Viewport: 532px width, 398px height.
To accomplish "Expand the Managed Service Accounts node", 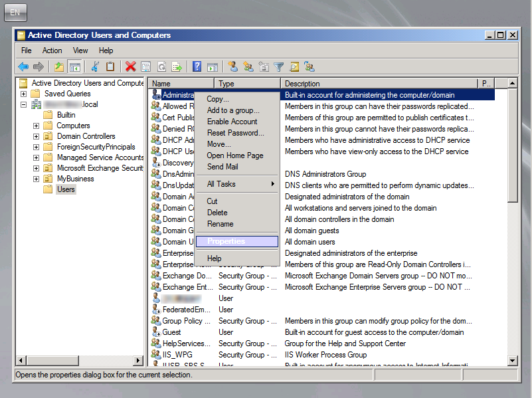I will [x=36, y=157].
